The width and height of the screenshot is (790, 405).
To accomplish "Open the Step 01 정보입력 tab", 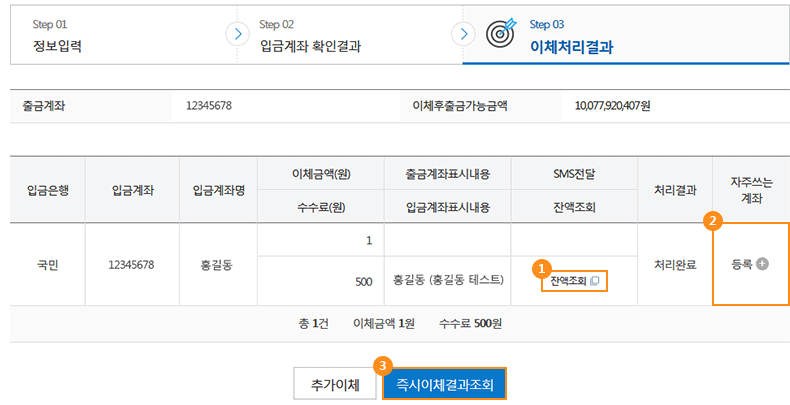I will [x=123, y=35].
